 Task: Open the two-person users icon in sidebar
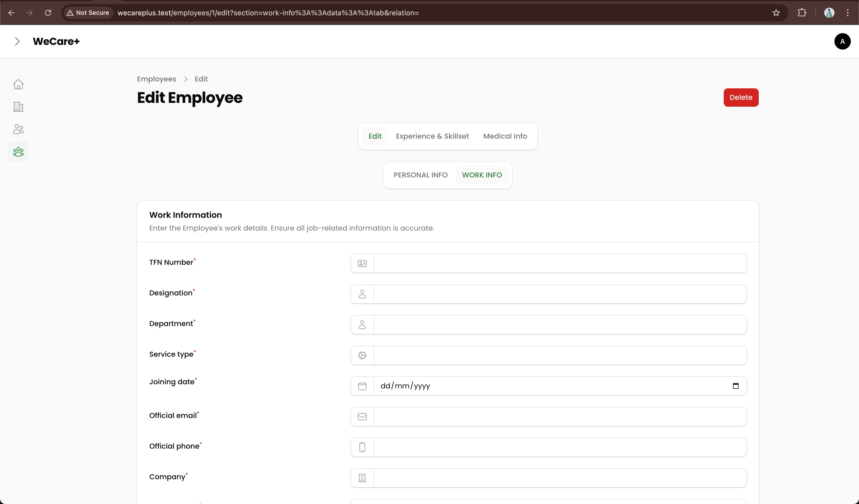tap(18, 129)
